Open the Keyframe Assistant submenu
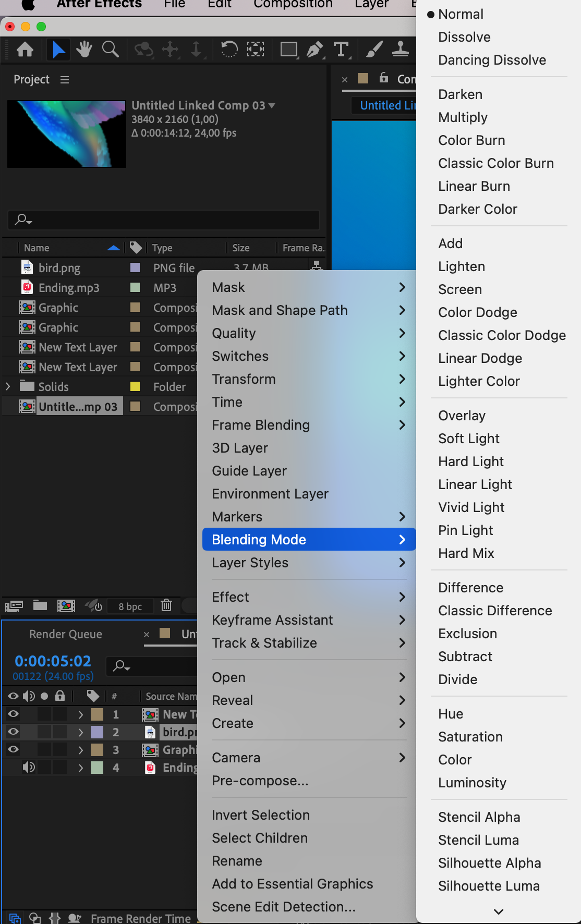 [309, 620]
